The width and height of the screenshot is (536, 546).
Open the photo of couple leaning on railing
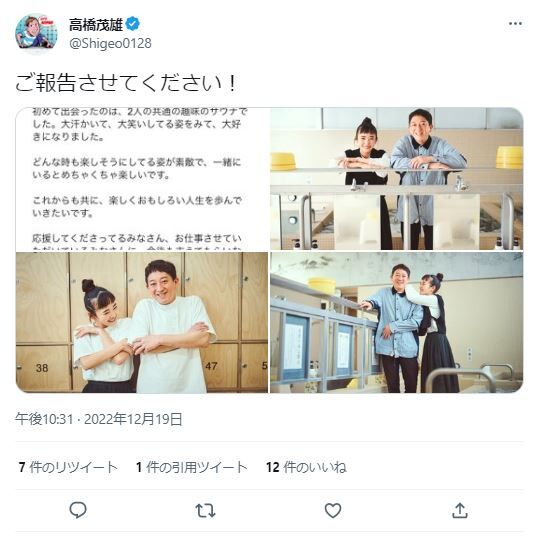[x=397, y=179]
